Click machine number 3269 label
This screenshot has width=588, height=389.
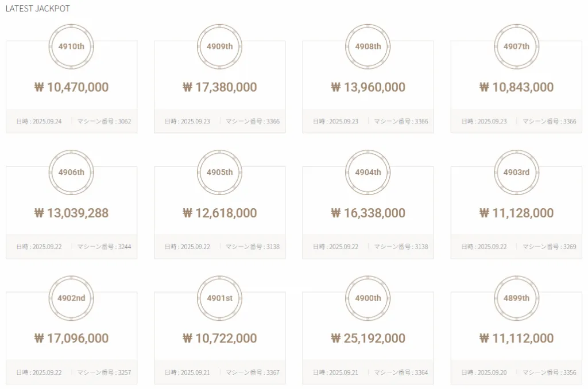[x=550, y=247]
